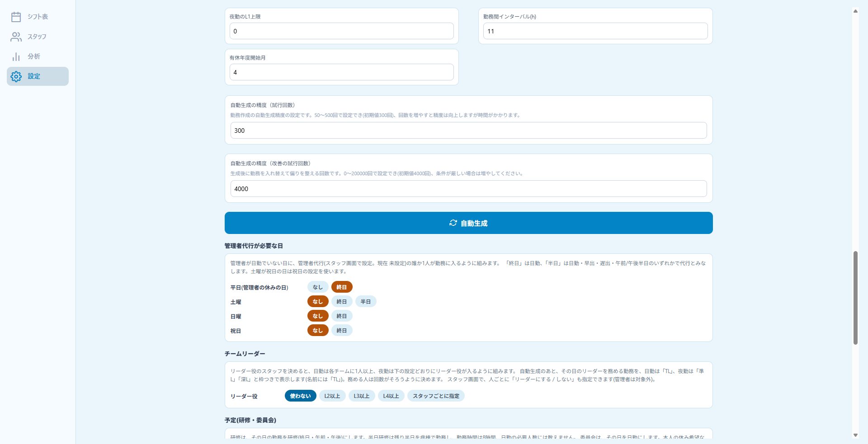The width and height of the screenshot is (868, 444).
Task: Select 終日 for 土曜 row
Action: click(x=342, y=301)
